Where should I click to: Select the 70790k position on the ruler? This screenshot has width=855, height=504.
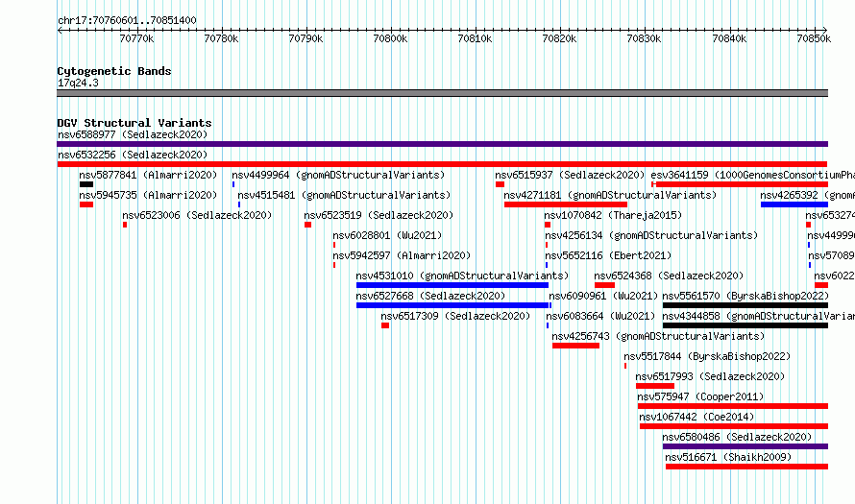305,38
